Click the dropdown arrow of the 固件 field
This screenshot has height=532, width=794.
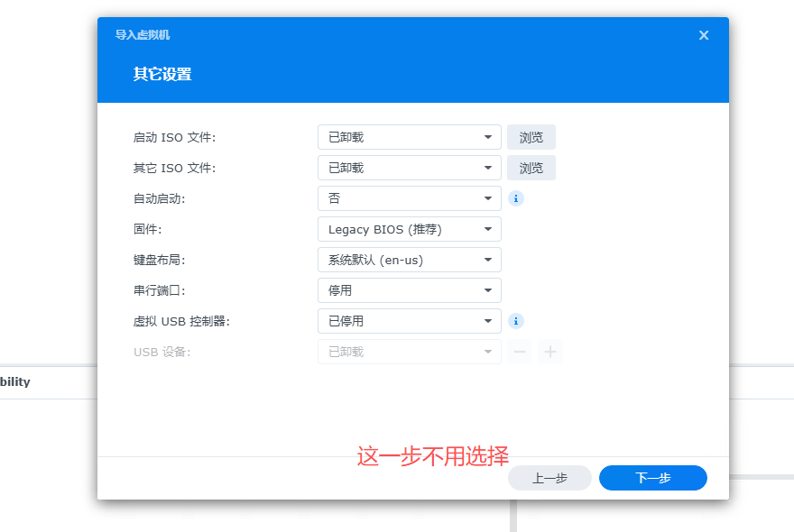489,229
